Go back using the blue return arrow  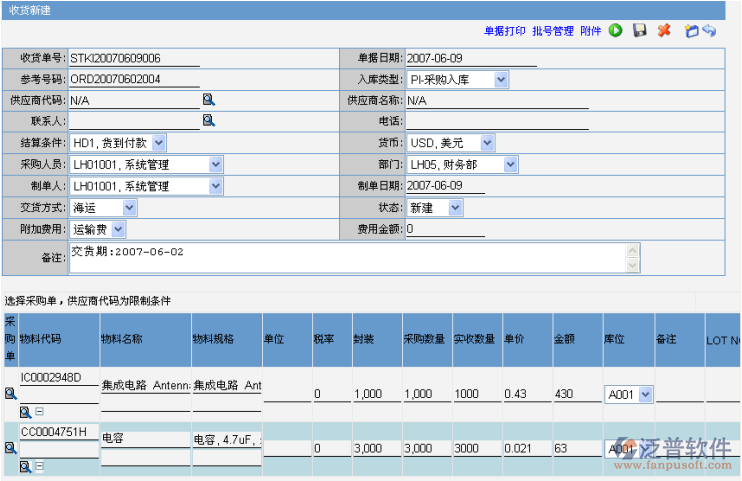[x=709, y=31]
